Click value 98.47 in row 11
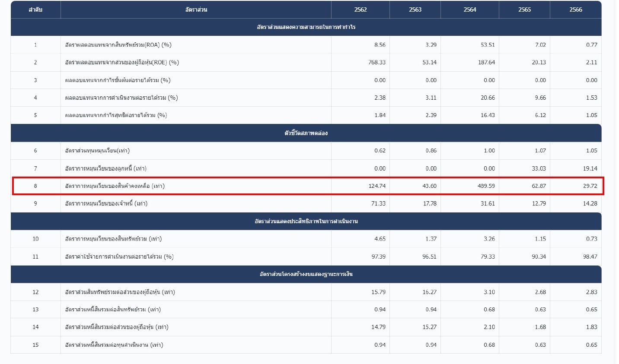The image size is (619, 364). (590, 257)
